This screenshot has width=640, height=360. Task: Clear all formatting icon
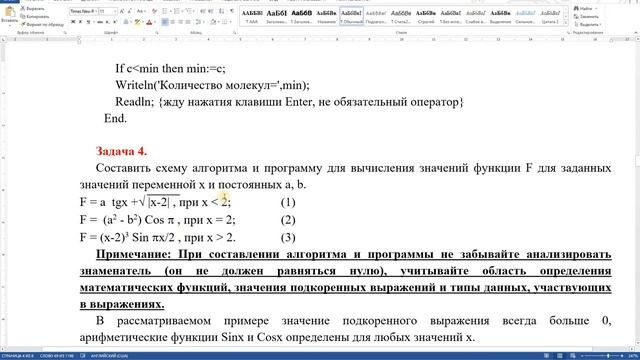click(154, 11)
